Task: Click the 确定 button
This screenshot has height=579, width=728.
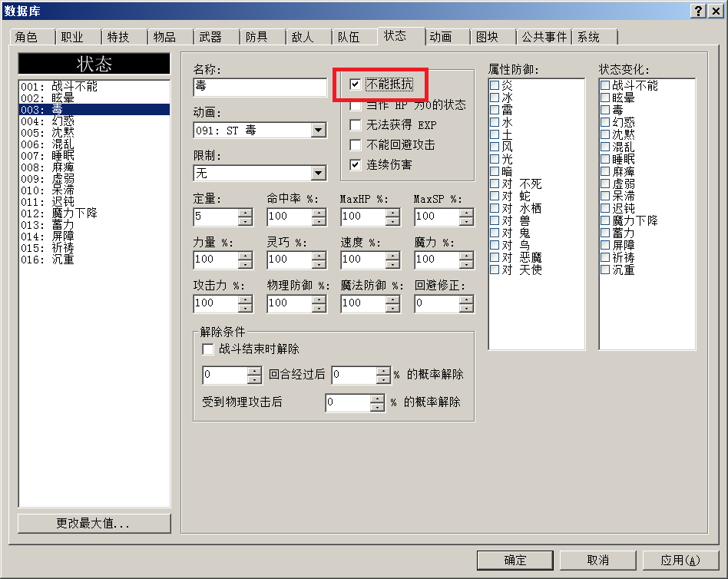Action: click(515, 561)
